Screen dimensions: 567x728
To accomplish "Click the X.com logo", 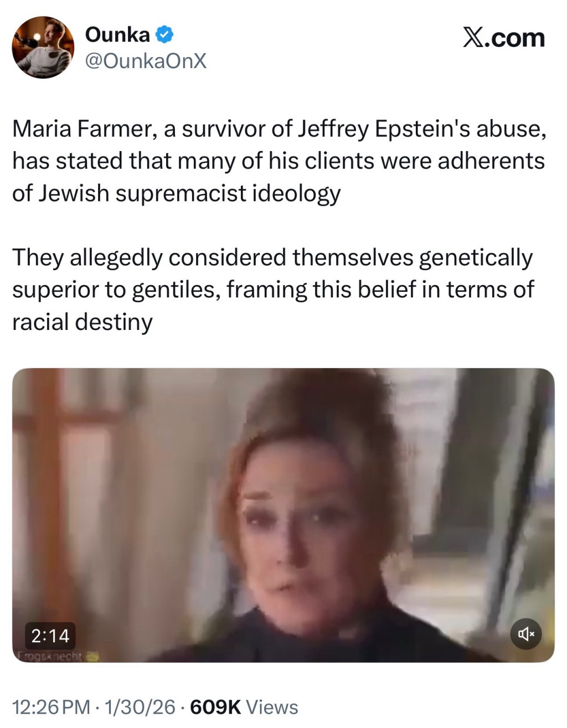I will [503, 38].
